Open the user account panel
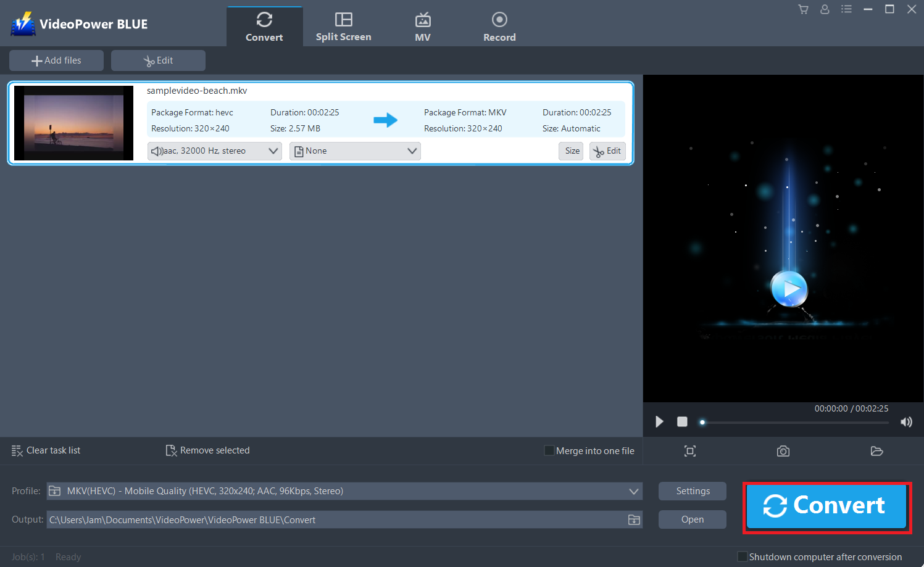 825,9
